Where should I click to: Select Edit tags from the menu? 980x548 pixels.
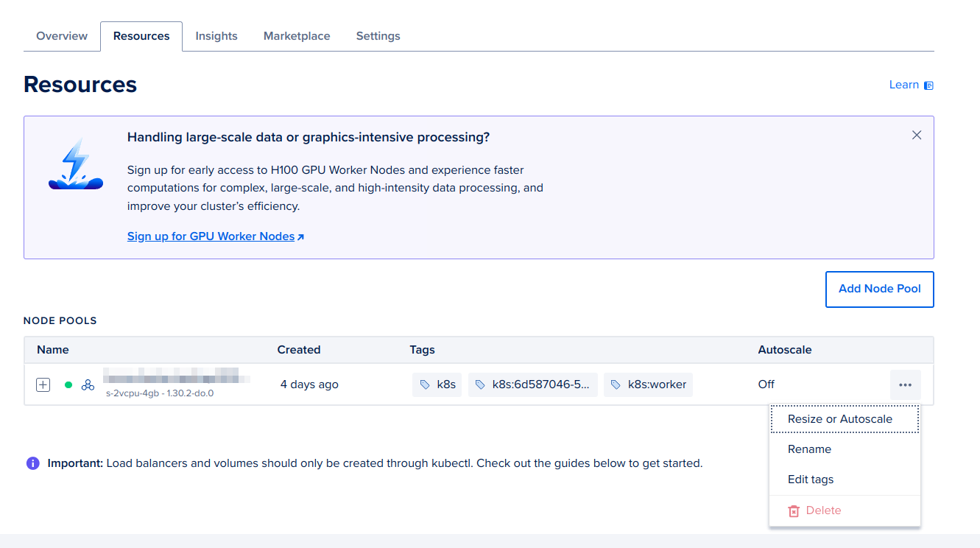(x=811, y=479)
